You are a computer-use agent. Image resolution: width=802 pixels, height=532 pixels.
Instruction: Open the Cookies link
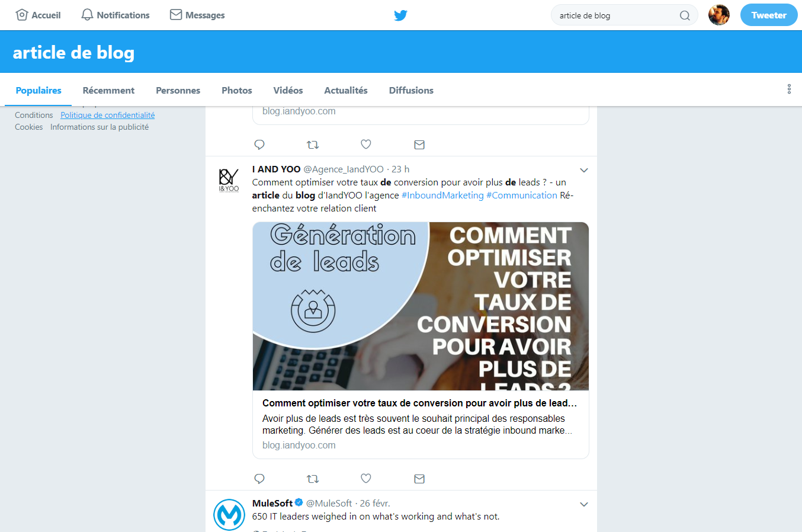[x=28, y=127]
